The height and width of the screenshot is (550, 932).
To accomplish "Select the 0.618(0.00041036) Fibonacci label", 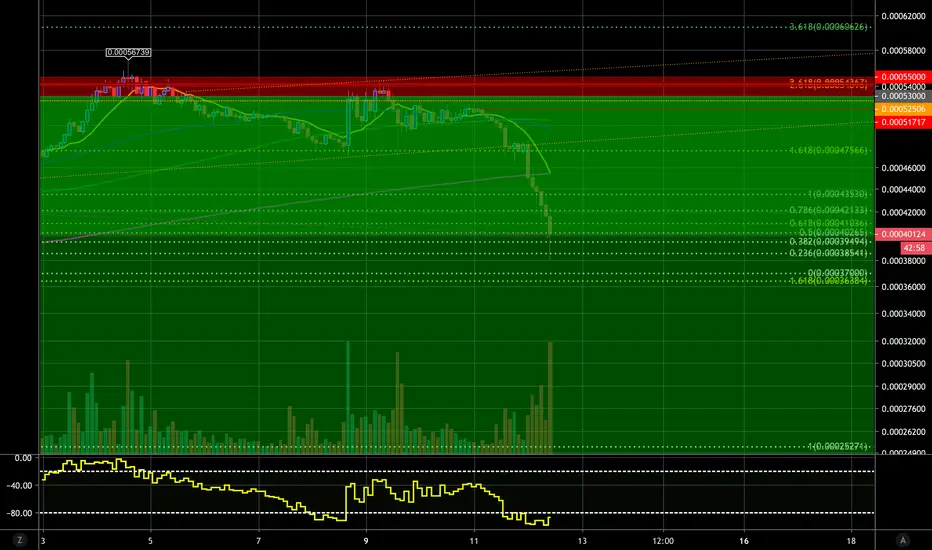I will coord(828,224).
